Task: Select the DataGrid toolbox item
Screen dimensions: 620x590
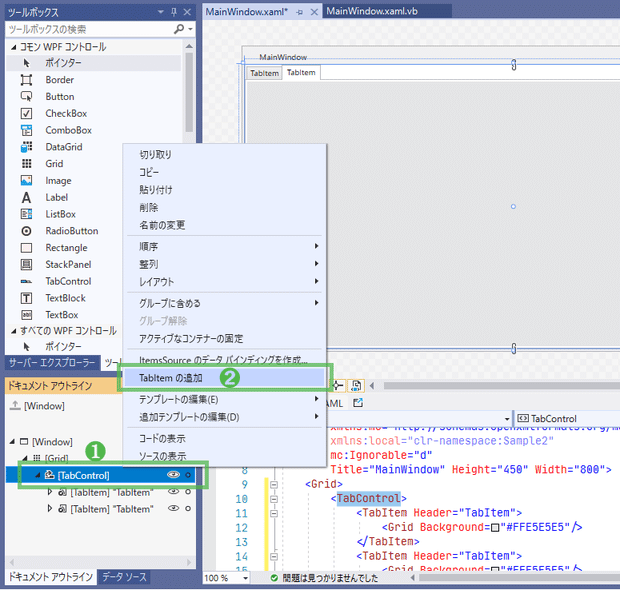Action: click(x=64, y=147)
